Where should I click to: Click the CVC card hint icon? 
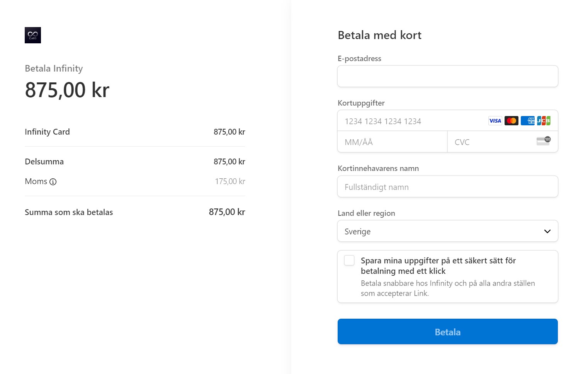pyautogui.click(x=543, y=141)
